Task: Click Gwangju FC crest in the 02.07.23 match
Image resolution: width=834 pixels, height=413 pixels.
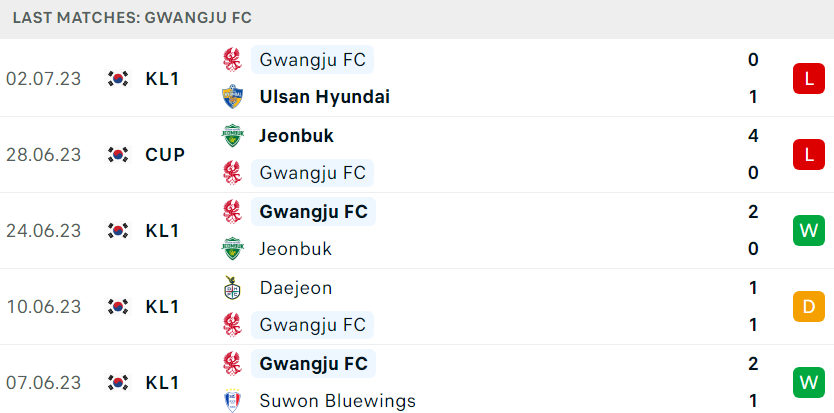Action: tap(232, 60)
